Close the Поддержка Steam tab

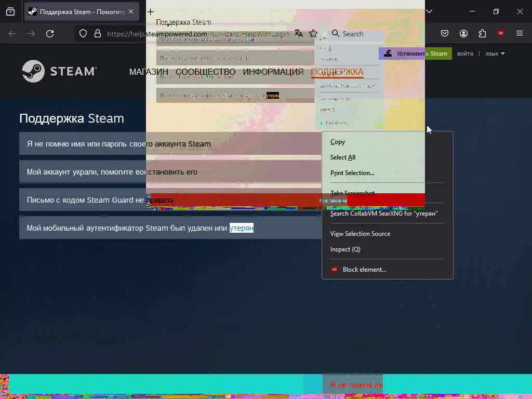[131, 11]
